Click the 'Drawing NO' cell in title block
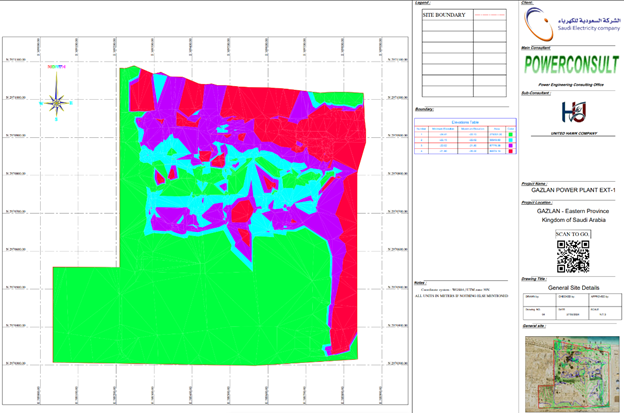Viewport: 624px width, 413px height. click(539, 312)
